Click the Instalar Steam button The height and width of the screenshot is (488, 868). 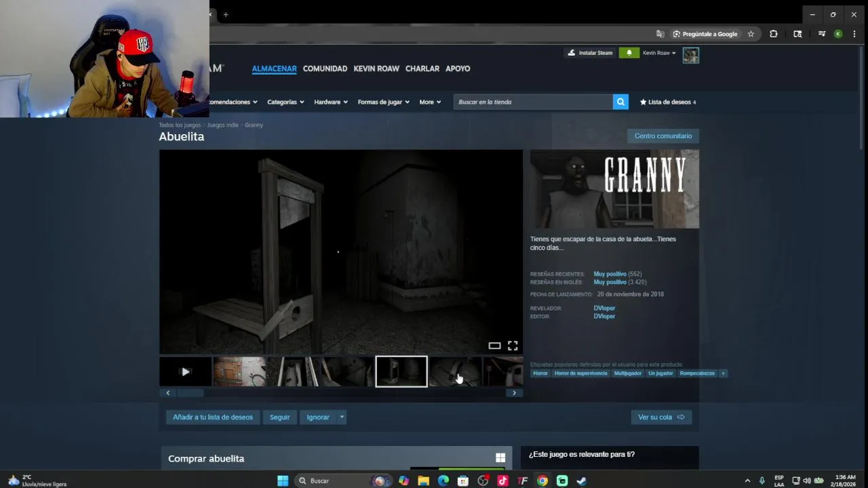(590, 53)
